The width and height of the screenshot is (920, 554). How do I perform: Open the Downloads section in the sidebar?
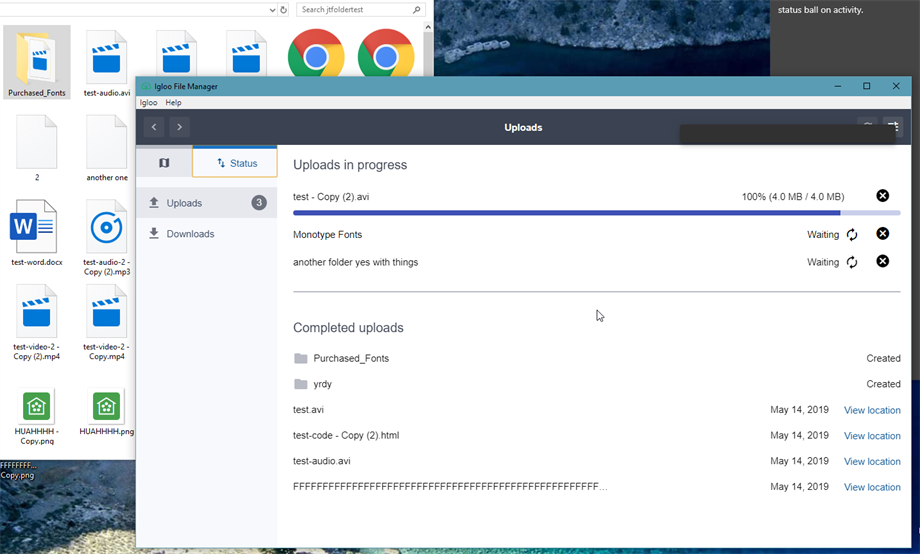[190, 234]
